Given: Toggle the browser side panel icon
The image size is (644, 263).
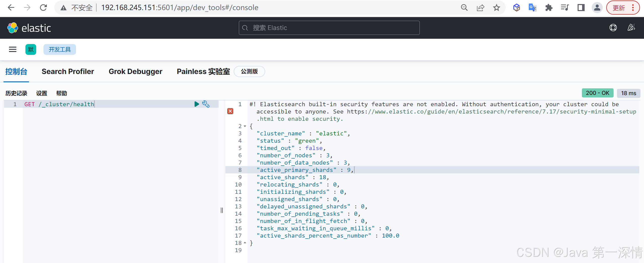Looking at the screenshot, I should tap(581, 8).
